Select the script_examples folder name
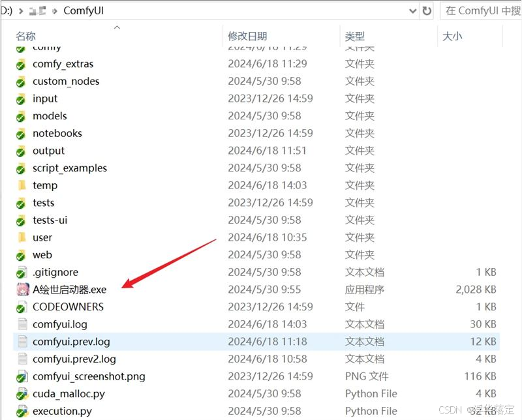522x420 pixels. tap(70, 168)
